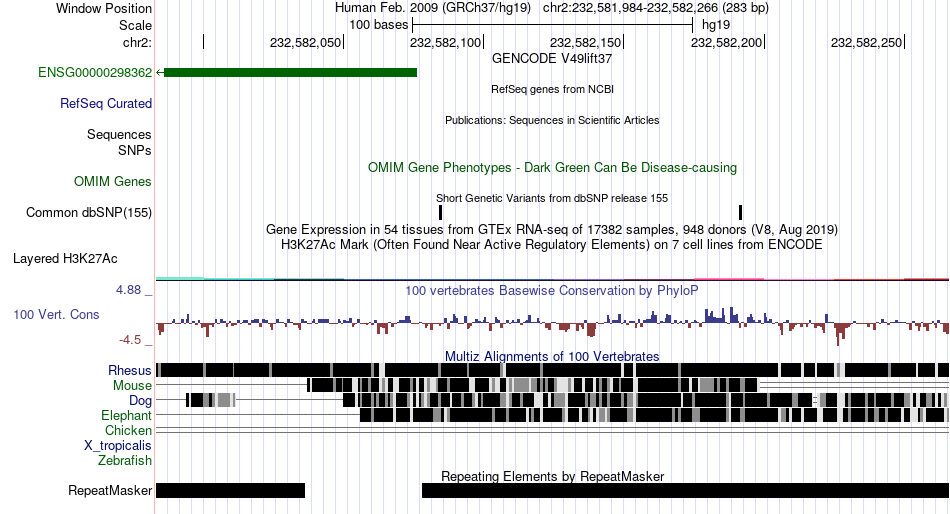Viewport: 950px width, 514px height.
Task: Click the Multiz Alignments of 100 Vertebrates title
Action: click(552, 356)
